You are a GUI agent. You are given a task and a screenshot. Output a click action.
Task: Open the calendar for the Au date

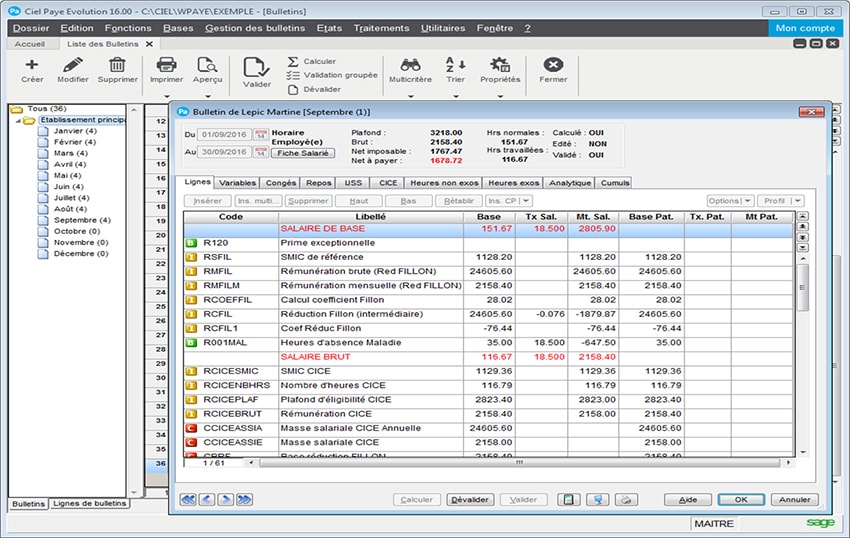(261, 152)
